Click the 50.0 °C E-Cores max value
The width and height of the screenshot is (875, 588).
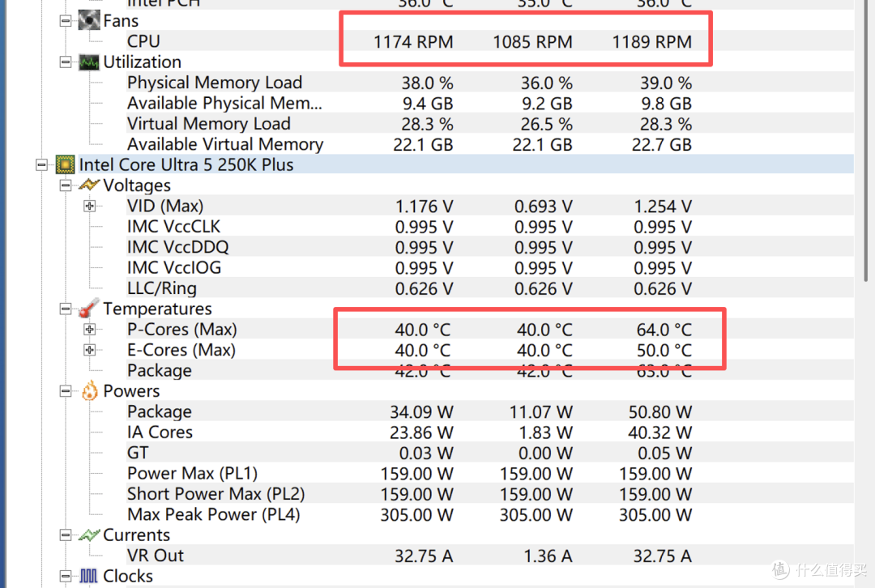tap(664, 351)
